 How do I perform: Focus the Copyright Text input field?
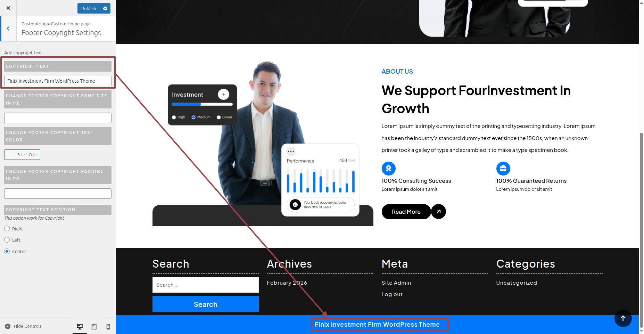(58, 81)
